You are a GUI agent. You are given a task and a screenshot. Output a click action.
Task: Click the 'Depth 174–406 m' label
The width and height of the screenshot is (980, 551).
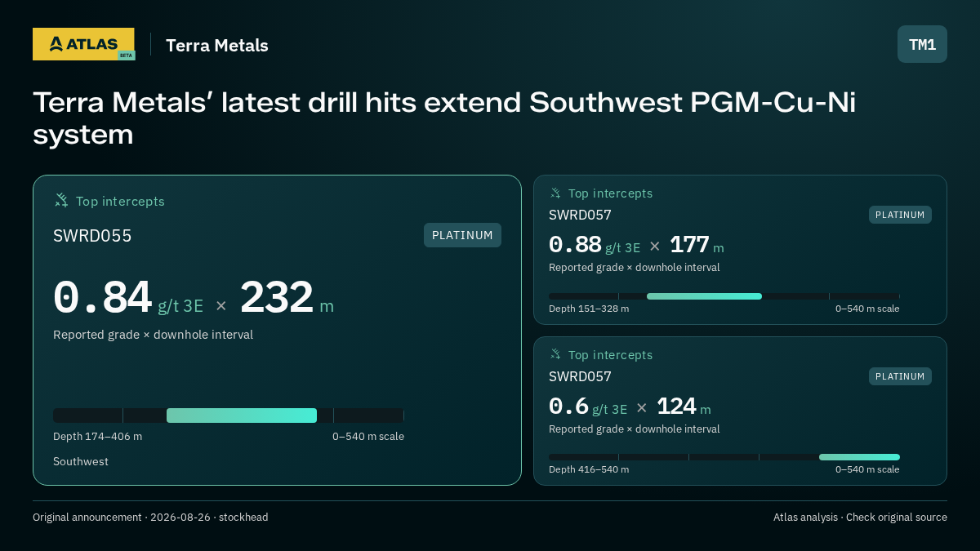click(97, 437)
